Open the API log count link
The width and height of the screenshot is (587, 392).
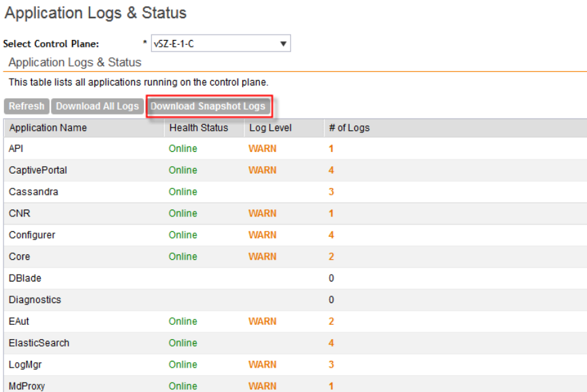coord(331,149)
